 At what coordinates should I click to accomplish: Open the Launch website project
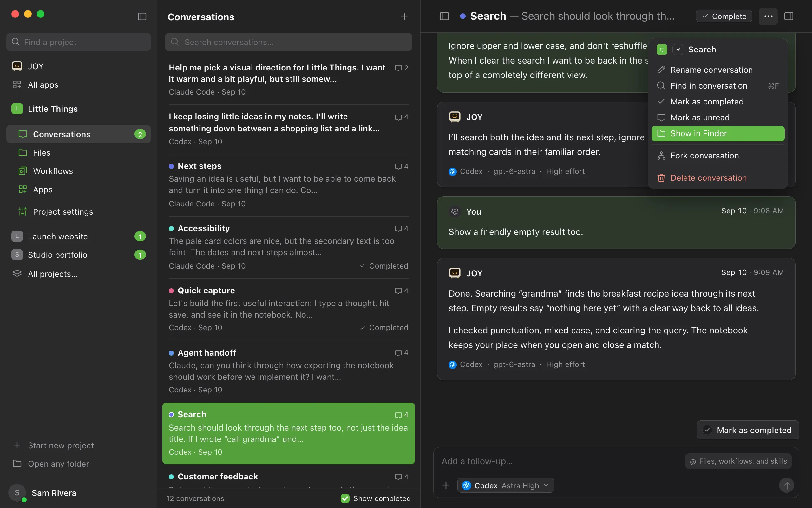(79, 236)
